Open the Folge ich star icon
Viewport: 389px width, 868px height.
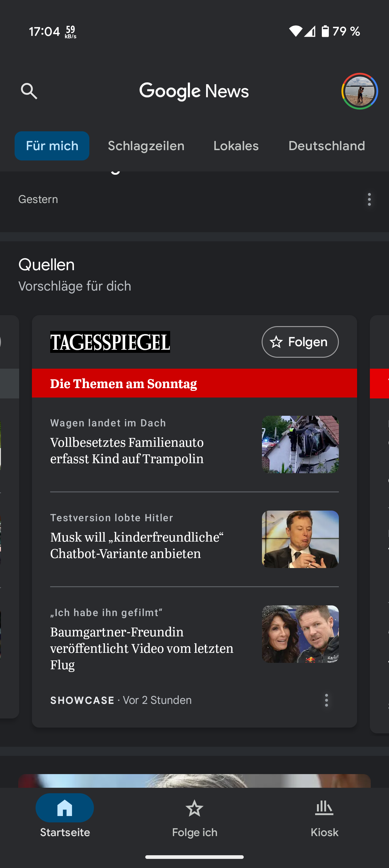[194, 808]
